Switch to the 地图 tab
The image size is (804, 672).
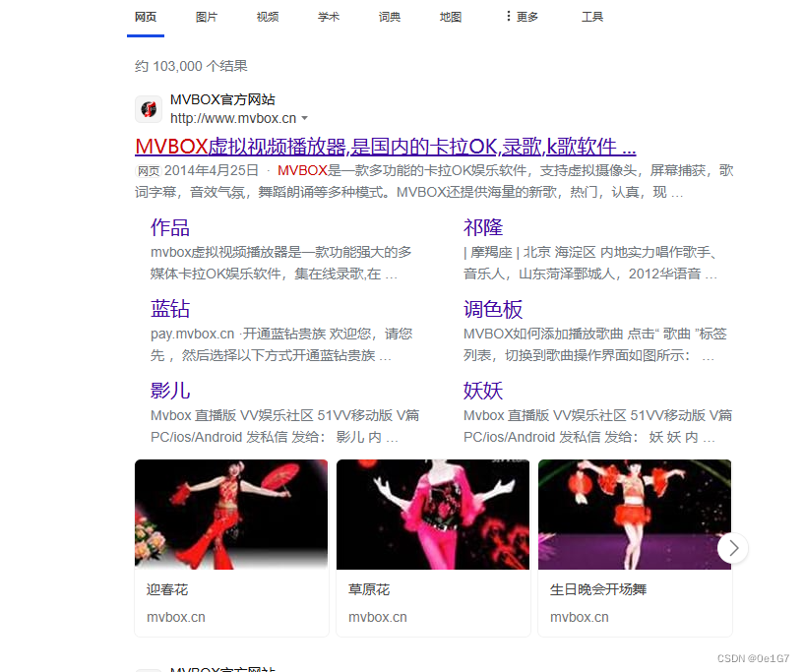click(451, 17)
